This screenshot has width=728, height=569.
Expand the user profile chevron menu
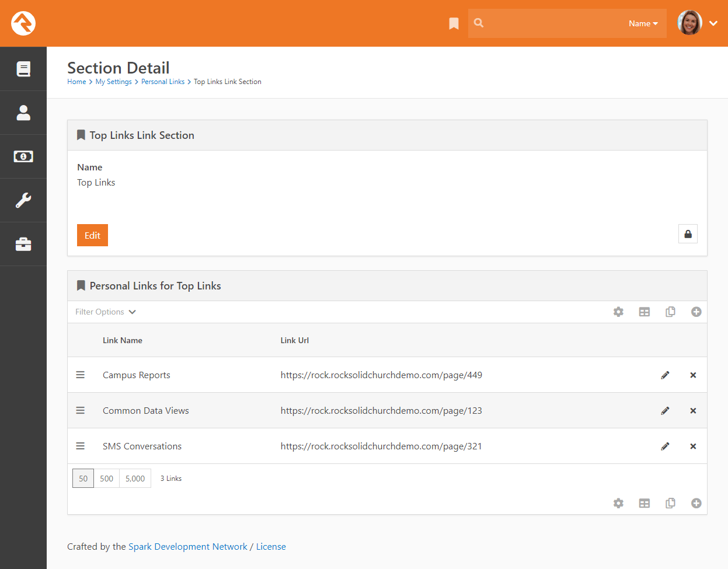click(x=713, y=23)
